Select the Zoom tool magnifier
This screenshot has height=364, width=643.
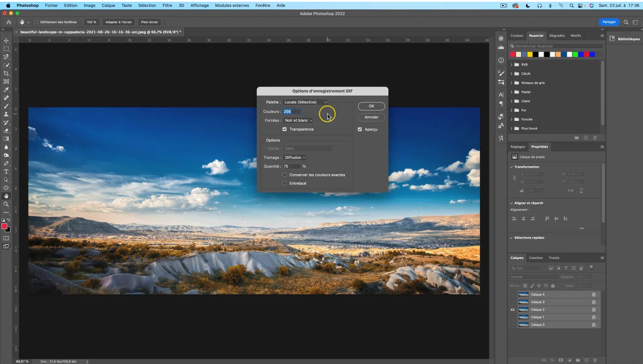pyautogui.click(x=6, y=204)
